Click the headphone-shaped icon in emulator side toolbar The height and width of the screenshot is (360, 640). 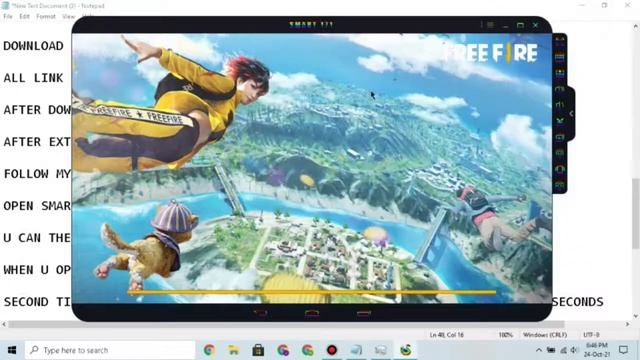coord(560,169)
